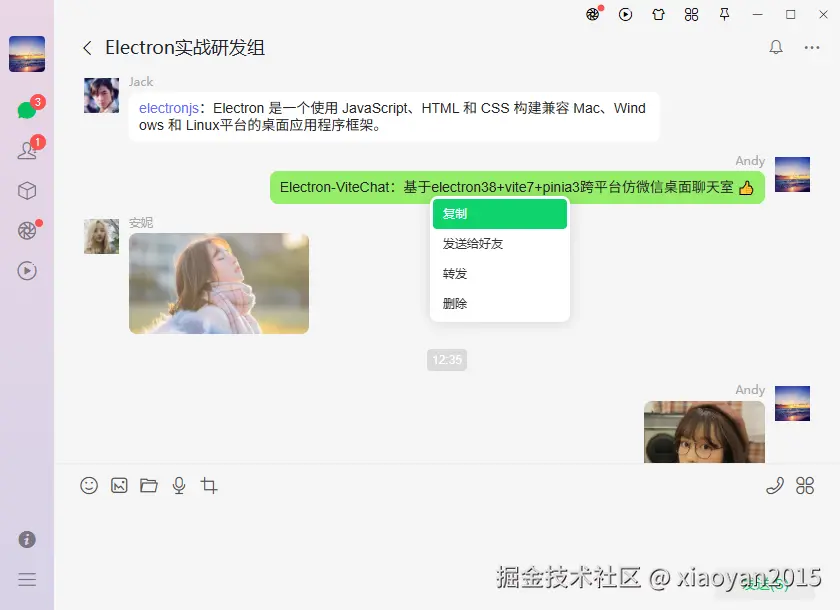
Task: Open the more options menu with three dots
Action: point(812,47)
